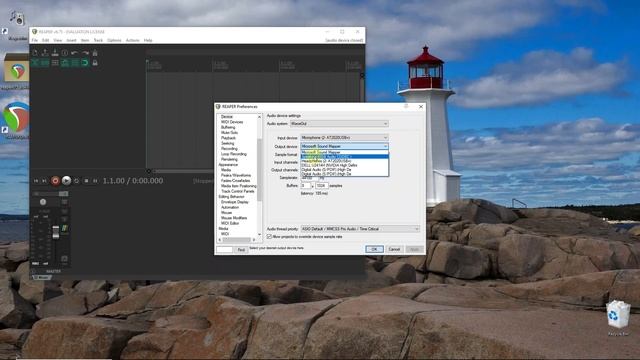
Task: Open the Insert menu in REAPER
Action: 71,40
